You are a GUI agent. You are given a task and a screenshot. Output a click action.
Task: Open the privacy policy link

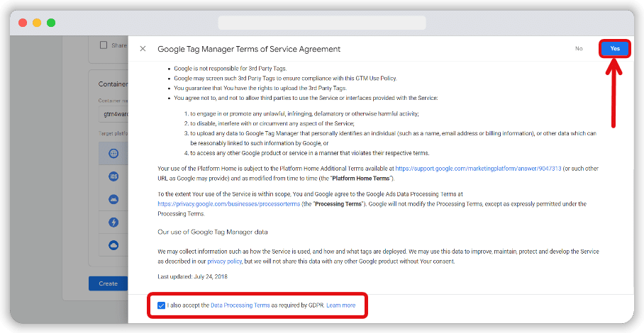224,261
